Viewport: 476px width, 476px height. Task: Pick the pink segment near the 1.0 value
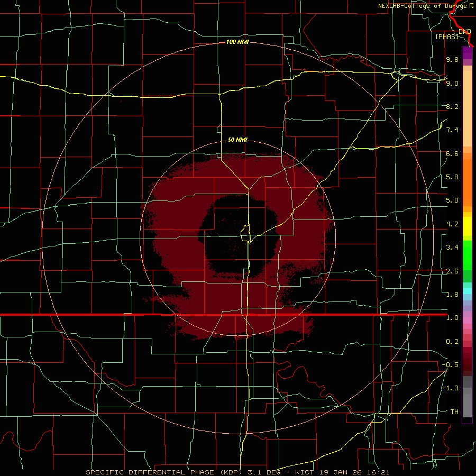click(x=467, y=321)
